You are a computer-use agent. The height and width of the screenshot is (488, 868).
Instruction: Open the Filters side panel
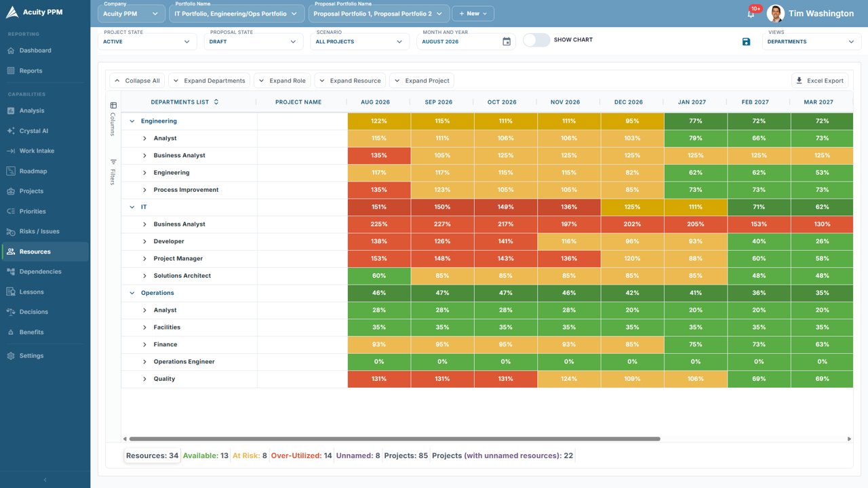pos(113,172)
